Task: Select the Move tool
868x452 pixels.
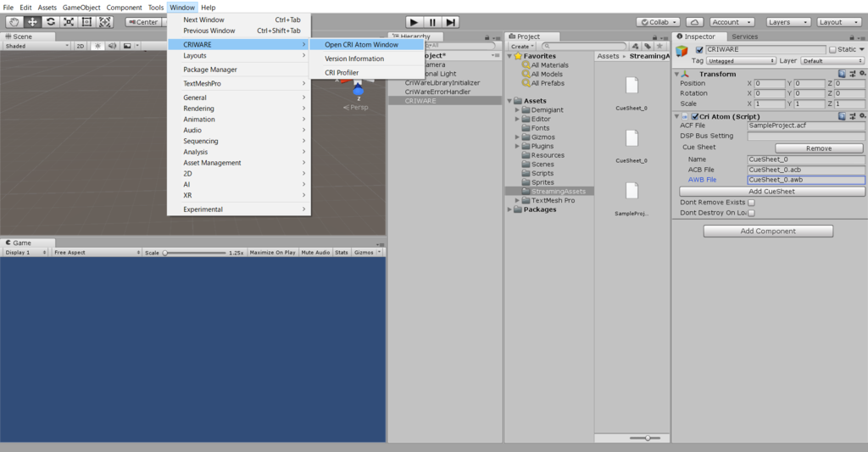Action: click(x=33, y=21)
